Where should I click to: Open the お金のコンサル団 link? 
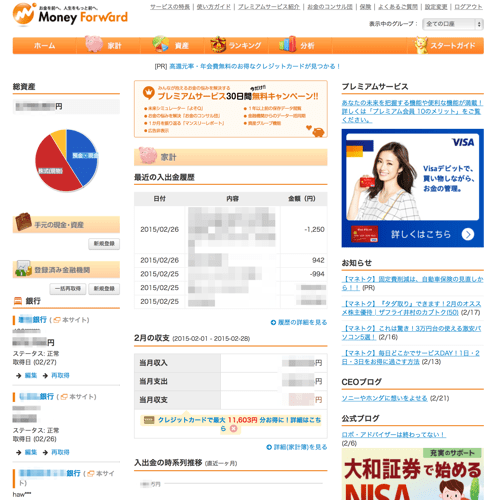(330, 7)
